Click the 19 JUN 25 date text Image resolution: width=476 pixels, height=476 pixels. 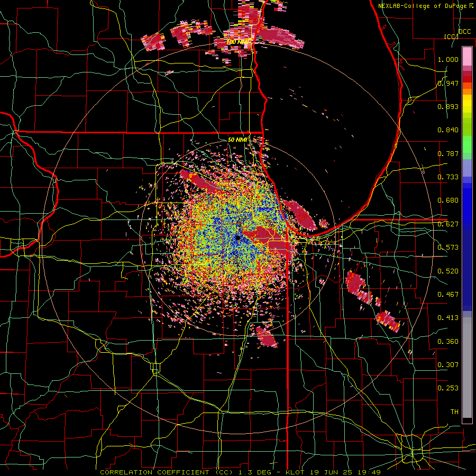click(332, 472)
